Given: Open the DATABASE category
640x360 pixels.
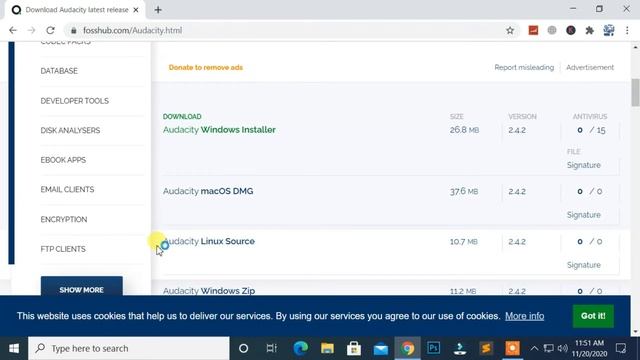Looking at the screenshot, I should click(x=59, y=71).
